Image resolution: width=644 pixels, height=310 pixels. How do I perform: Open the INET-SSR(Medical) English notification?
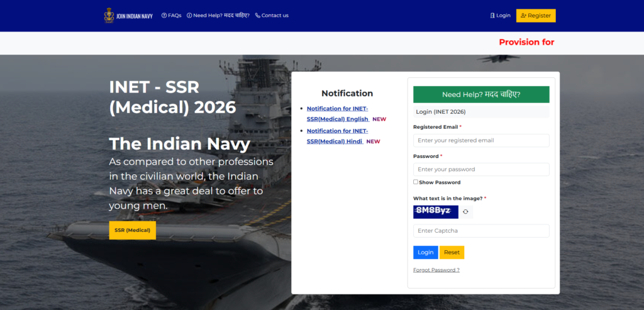(338, 114)
